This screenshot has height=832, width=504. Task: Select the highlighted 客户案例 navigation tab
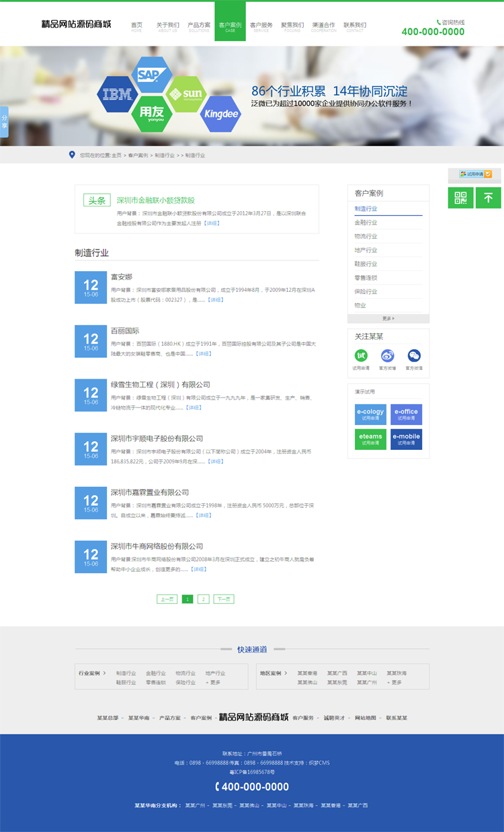click(230, 22)
